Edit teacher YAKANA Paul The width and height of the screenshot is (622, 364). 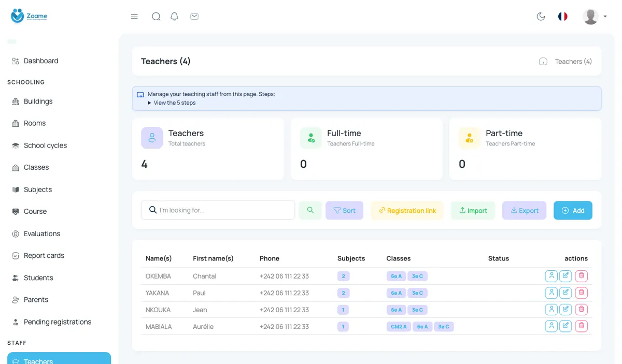point(566,293)
